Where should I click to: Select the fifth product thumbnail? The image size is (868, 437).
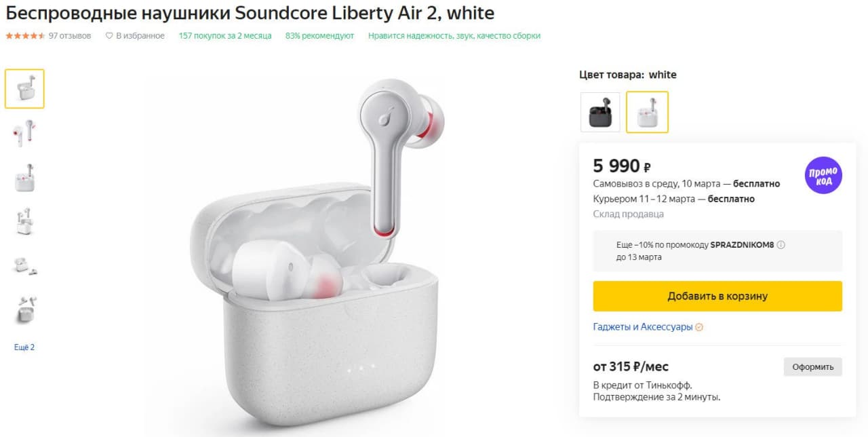click(24, 265)
